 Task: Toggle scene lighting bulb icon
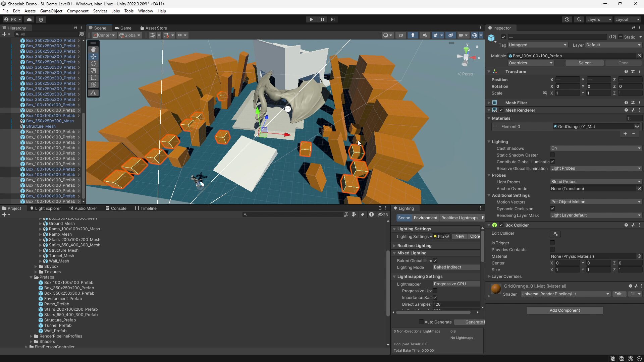(413, 35)
